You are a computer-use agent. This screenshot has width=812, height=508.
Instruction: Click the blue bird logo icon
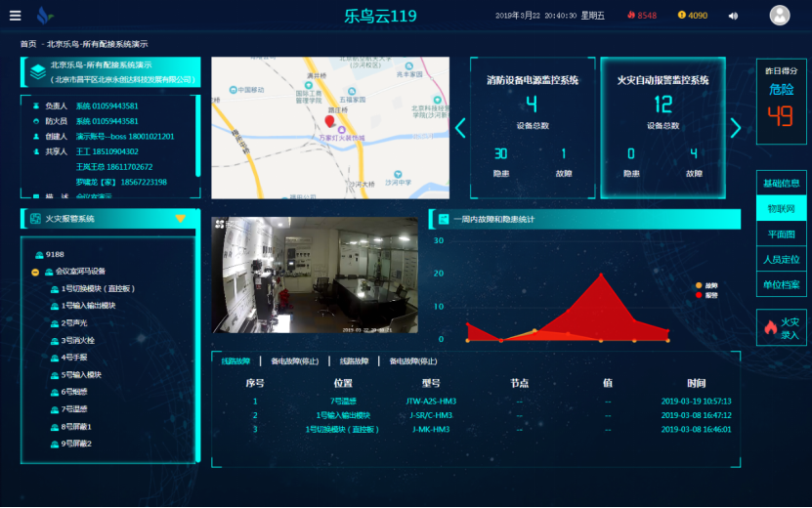[45, 16]
